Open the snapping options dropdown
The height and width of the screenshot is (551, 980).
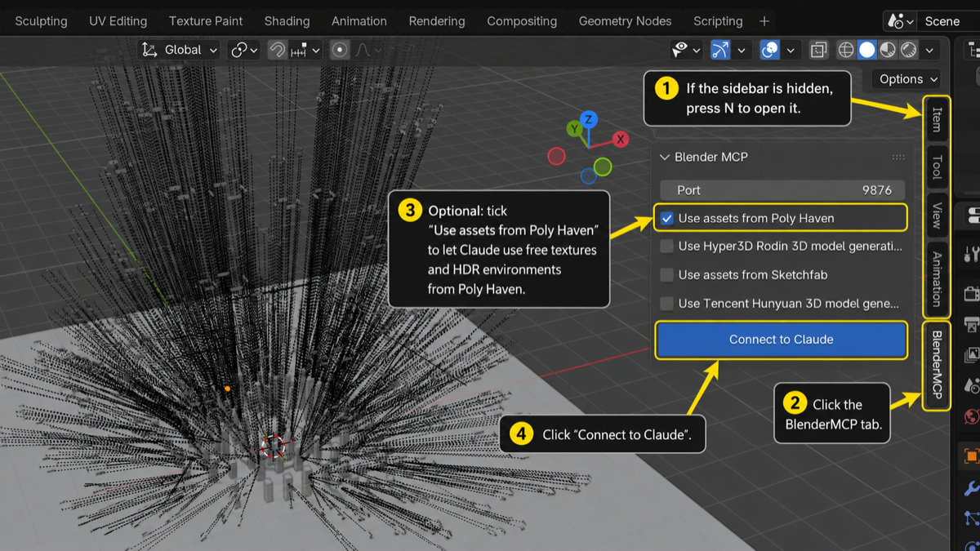(305, 50)
